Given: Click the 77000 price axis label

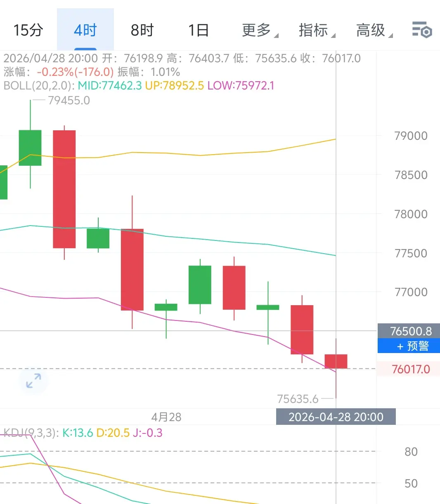Looking at the screenshot, I should (411, 292).
